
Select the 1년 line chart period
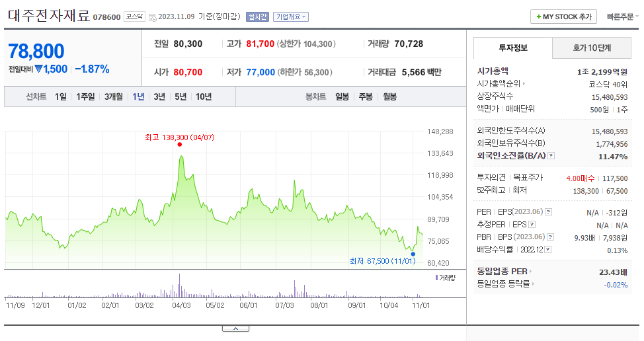pyautogui.click(x=138, y=97)
